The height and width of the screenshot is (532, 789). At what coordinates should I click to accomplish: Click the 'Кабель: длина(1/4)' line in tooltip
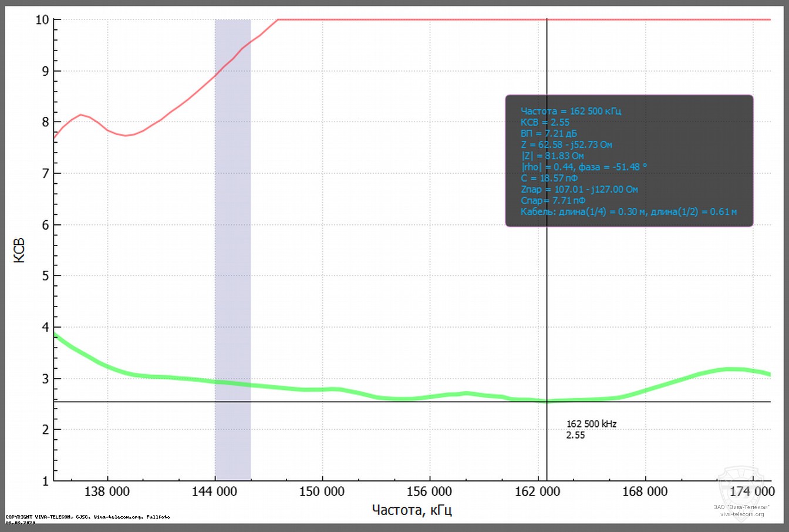628,211
